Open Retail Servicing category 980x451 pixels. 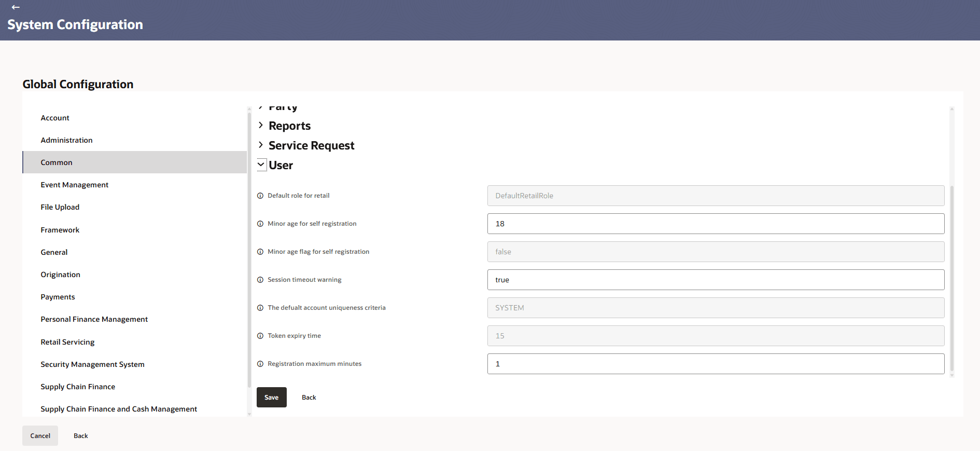pos(135,342)
